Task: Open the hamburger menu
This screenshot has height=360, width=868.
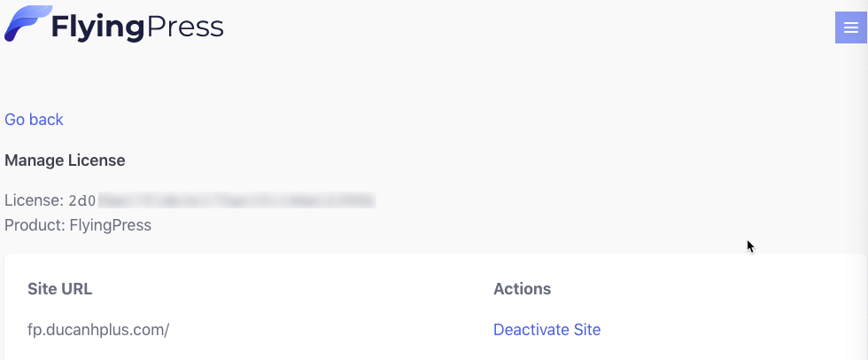Action: [x=851, y=27]
